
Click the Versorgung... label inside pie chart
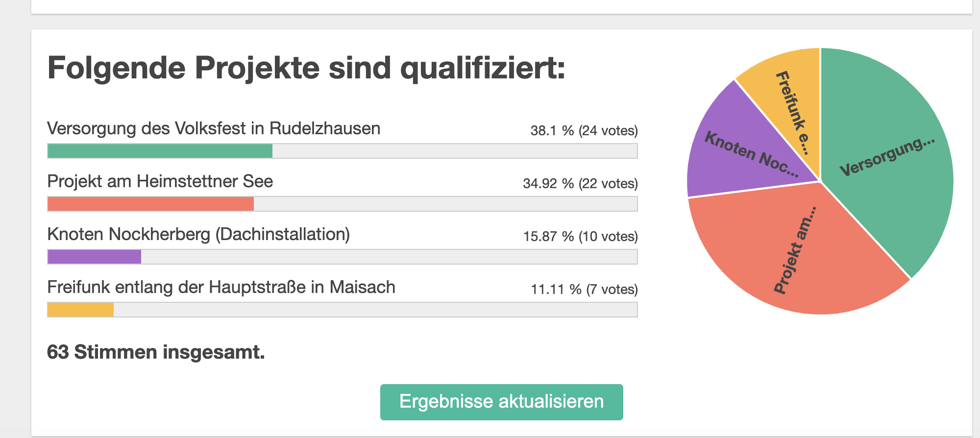(x=887, y=157)
